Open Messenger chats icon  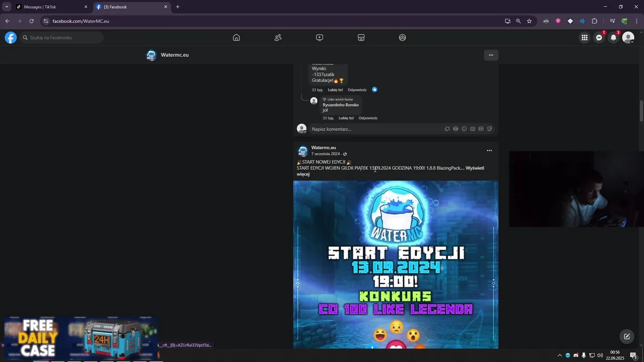[599, 38]
